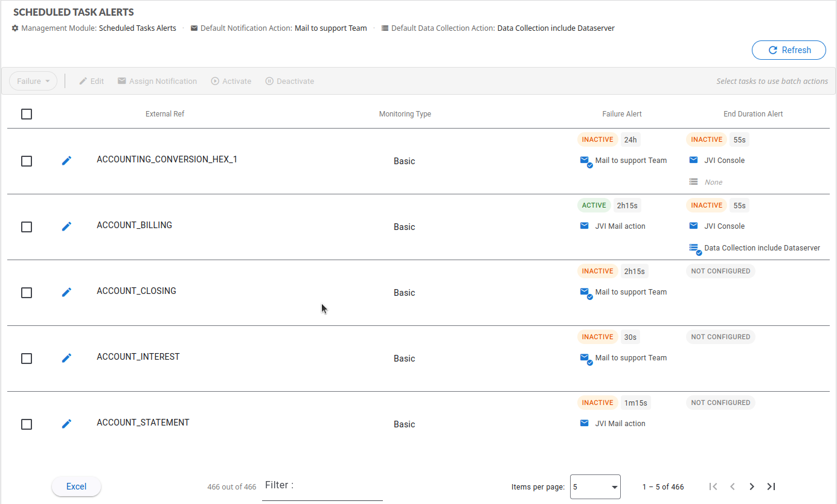Click edit pencil for ACCOUNT_INTEREST
This screenshot has height=504, width=837.
[x=66, y=358]
